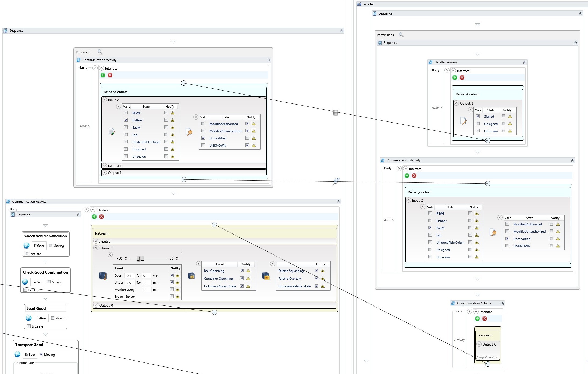Click the globe icon in Transport Good
Screen dimensions: 588x374
(x=17, y=354)
